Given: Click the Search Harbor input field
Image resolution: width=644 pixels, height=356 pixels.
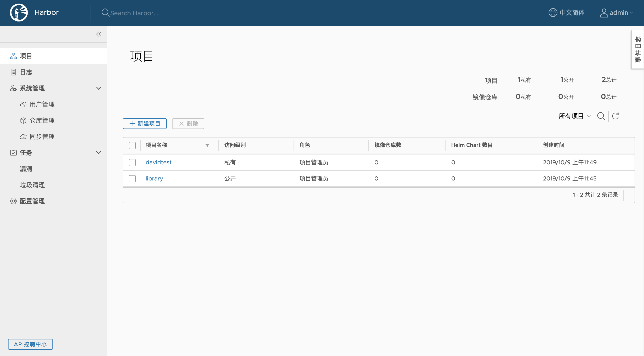Looking at the screenshot, I should 134,13.
